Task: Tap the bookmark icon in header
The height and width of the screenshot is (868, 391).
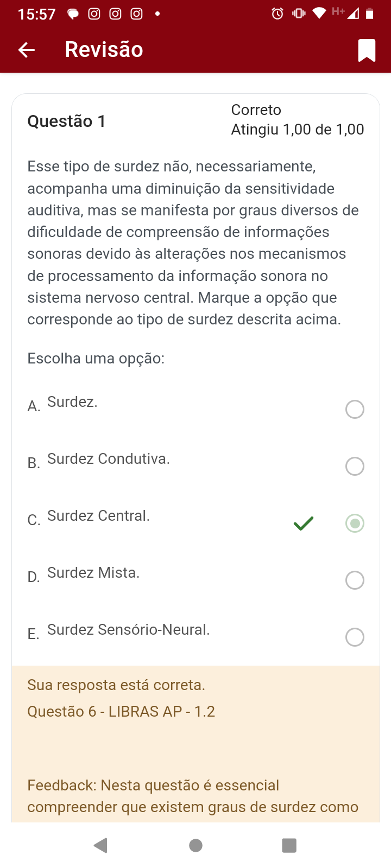Action: pyautogui.click(x=367, y=50)
